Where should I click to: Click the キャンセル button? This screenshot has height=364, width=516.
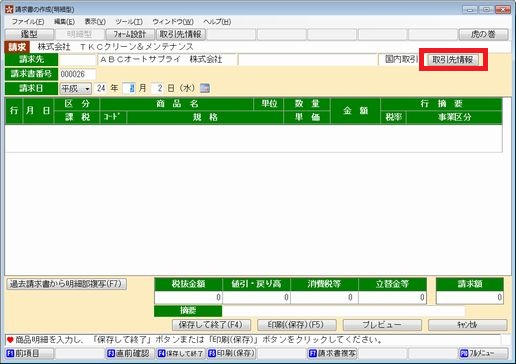[467, 325]
